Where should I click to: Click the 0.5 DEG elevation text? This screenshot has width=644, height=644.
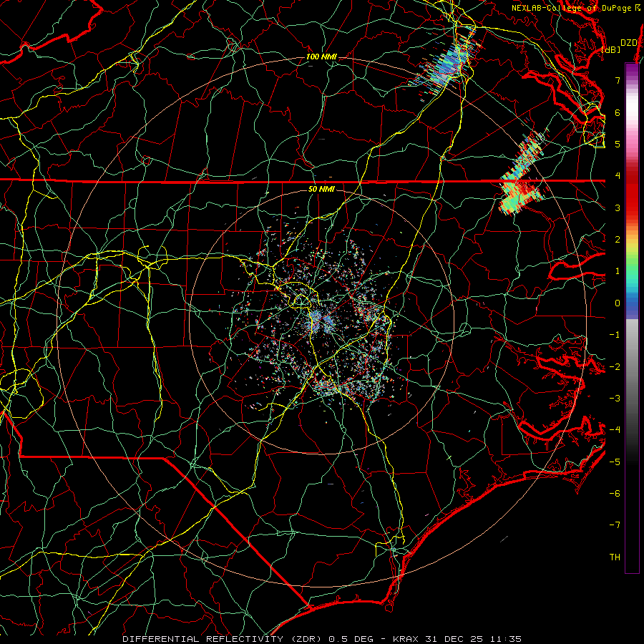coord(351,639)
